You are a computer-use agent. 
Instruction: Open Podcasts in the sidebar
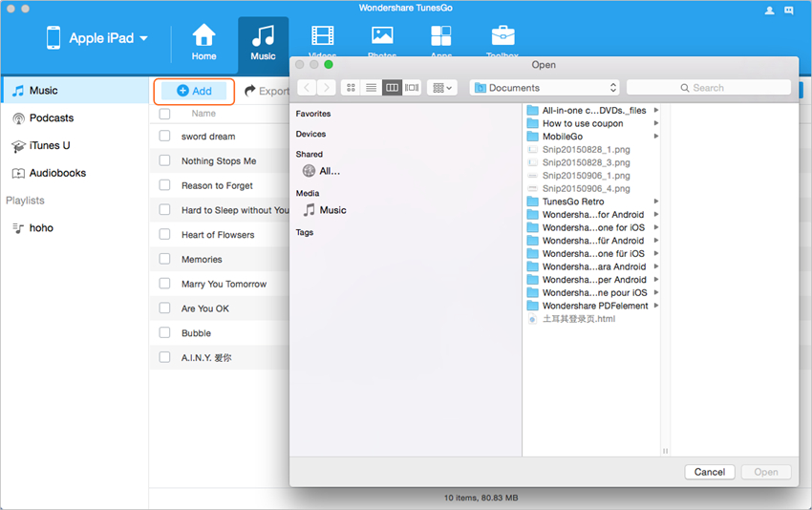point(51,118)
